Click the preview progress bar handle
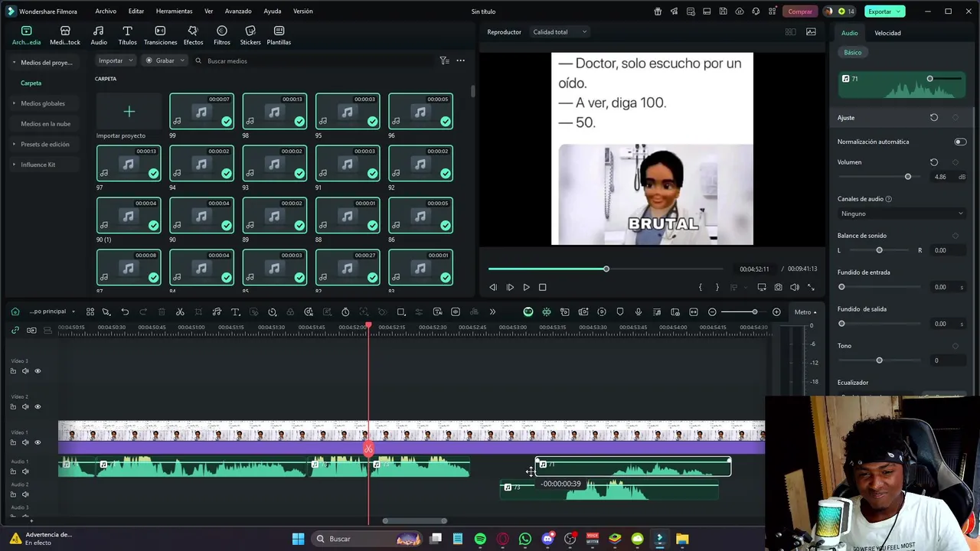Image resolution: width=980 pixels, height=551 pixels. [606, 269]
